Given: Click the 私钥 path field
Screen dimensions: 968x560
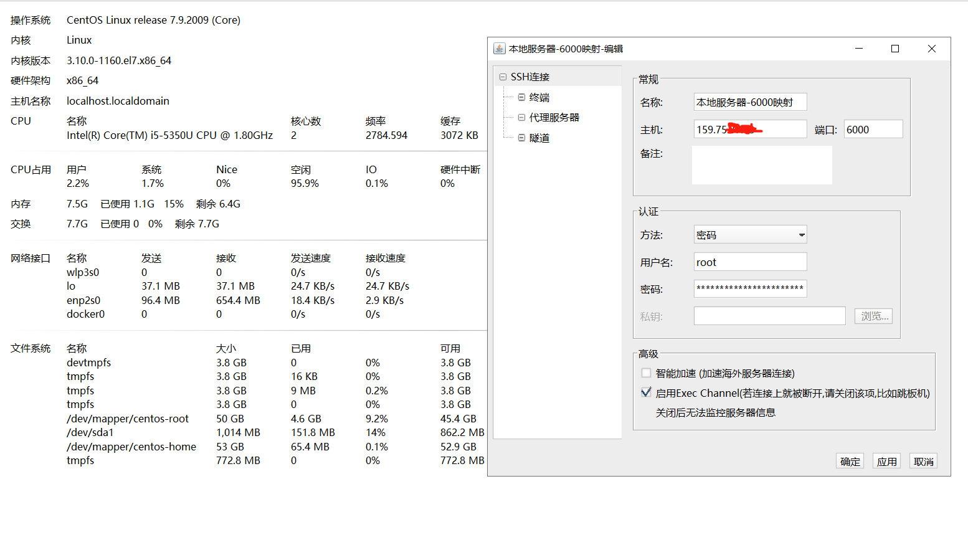Looking at the screenshot, I should pos(769,316).
